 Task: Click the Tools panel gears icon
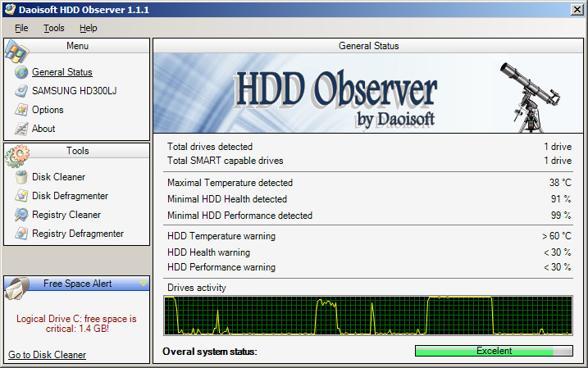click(x=17, y=156)
